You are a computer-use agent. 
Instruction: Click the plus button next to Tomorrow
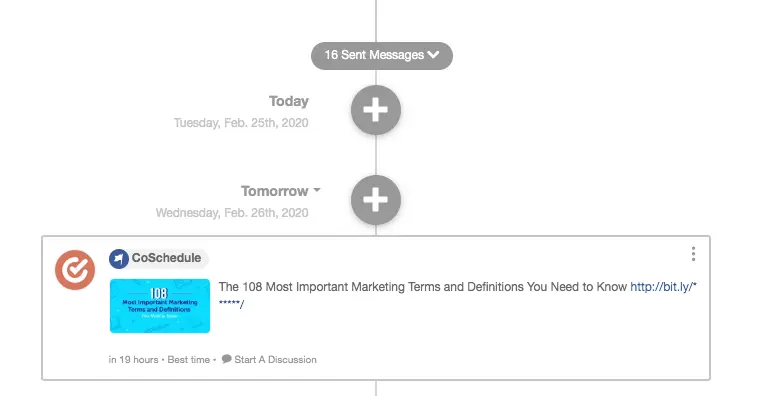(x=376, y=200)
